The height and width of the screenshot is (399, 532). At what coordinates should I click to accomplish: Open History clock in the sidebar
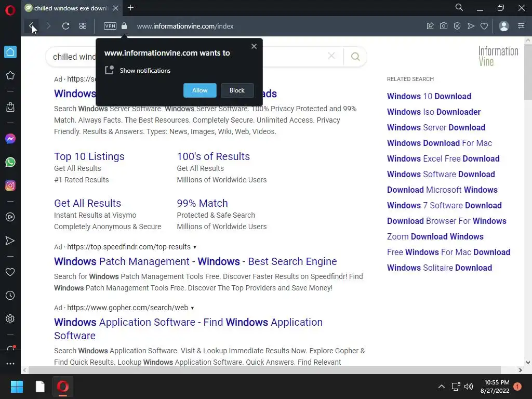10,296
